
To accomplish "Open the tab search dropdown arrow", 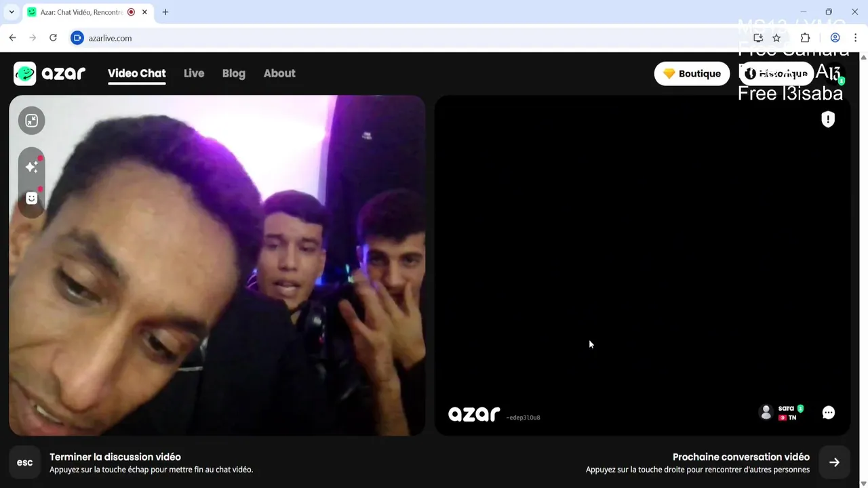I will pyautogui.click(x=12, y=12).
